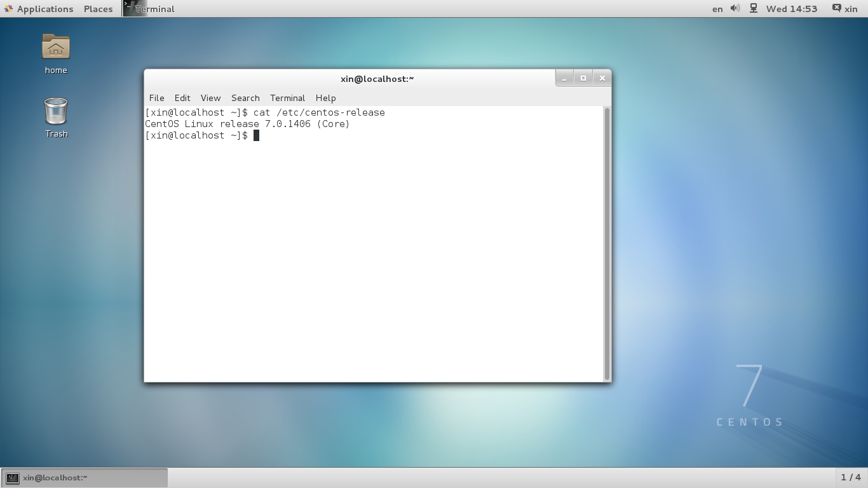
Task: Open the Search menu in the terminal
Action: [x=245, y=98]
